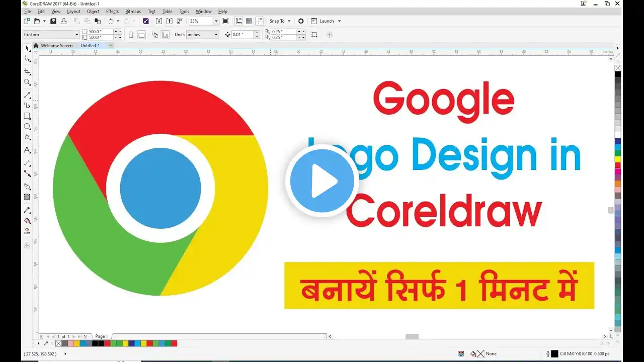
Task: Select the Interactive Fill tool
Action: [27, 221]
